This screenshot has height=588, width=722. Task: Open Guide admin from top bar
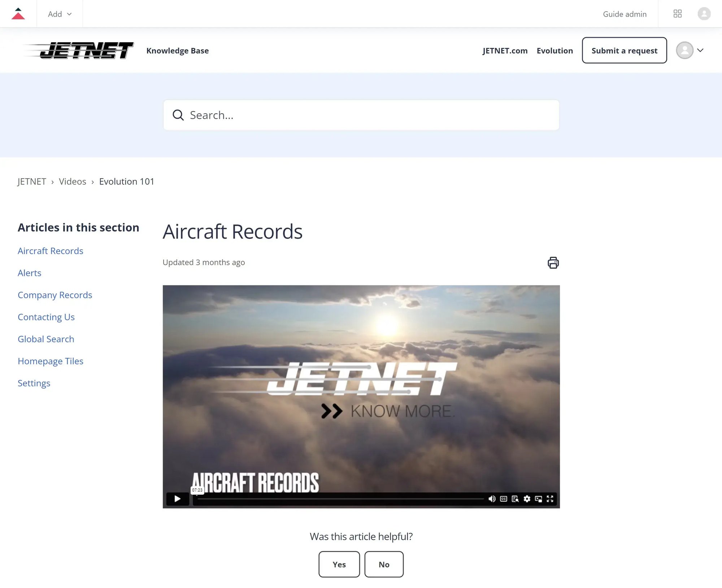[x=625, y=14]
